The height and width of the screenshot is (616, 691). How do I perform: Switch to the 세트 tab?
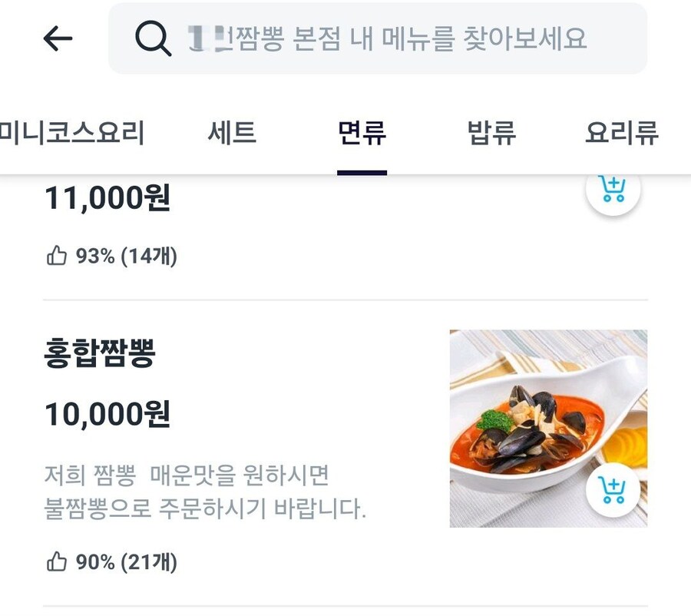click(x=232, y=132)
